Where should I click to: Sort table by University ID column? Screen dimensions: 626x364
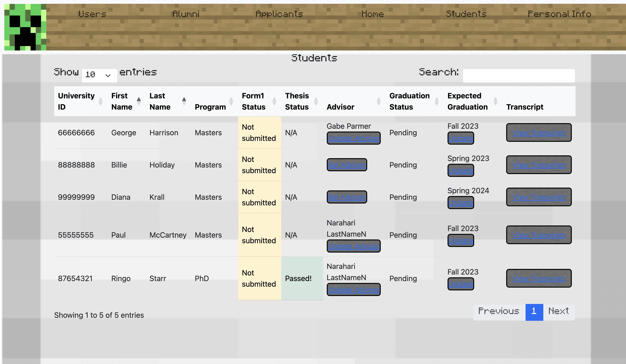point(81,101)
